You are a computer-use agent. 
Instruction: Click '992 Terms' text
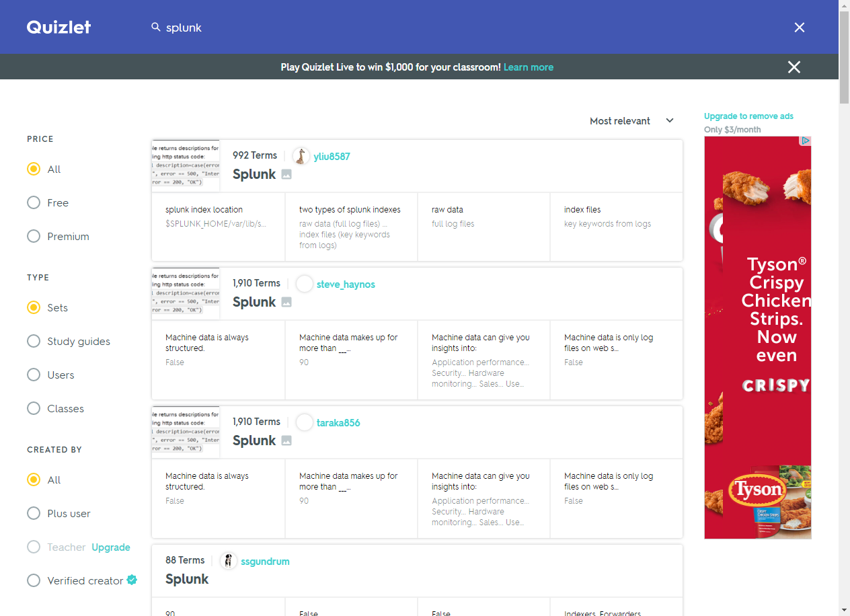255,155
